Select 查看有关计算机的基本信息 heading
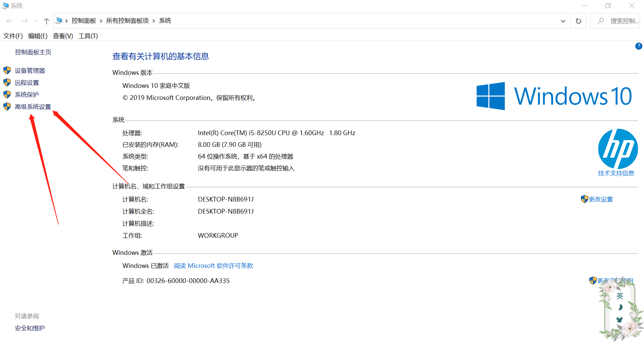 pyautogui.click(x=161, y=56)
